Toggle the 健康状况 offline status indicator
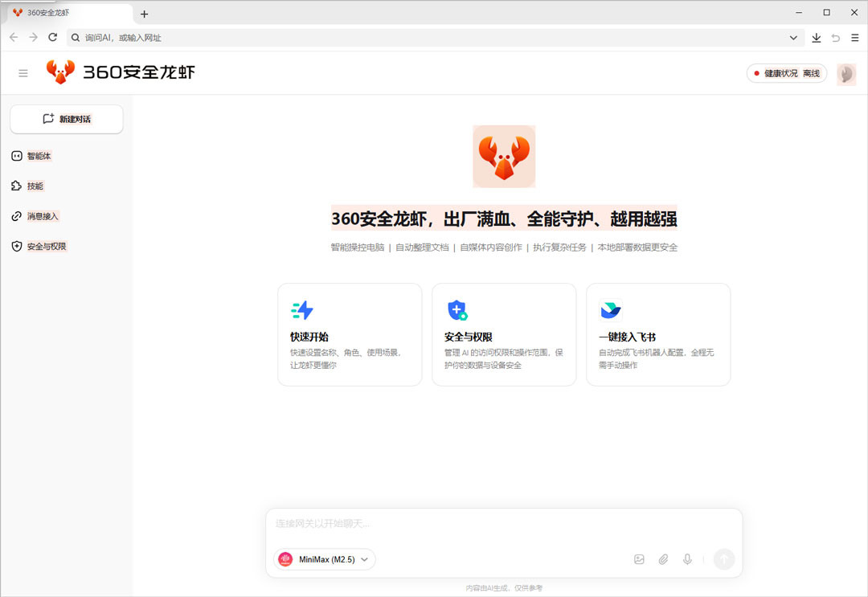Screen dimensions: 868x597 click(x=786, y=72)
